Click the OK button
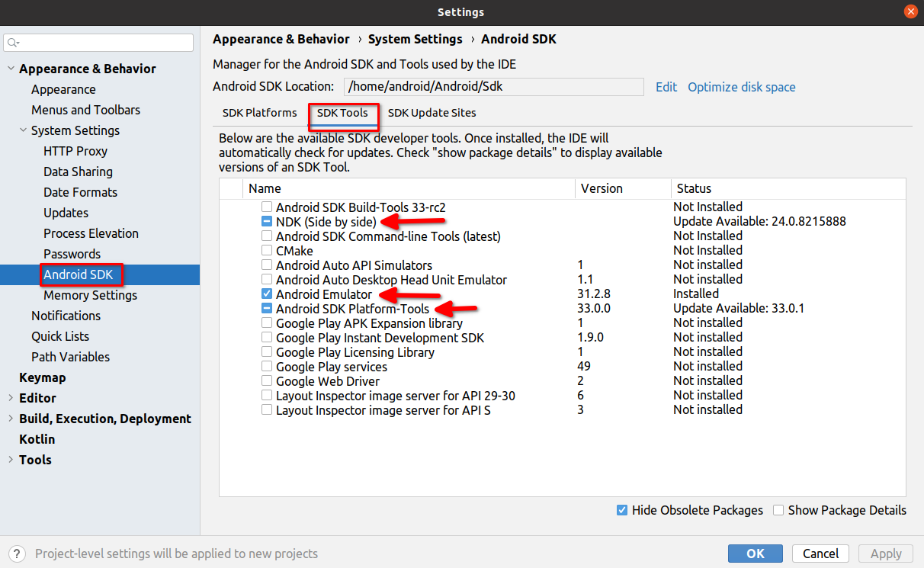This screenshot has height=568, width=924. click(x=756, y=554)
